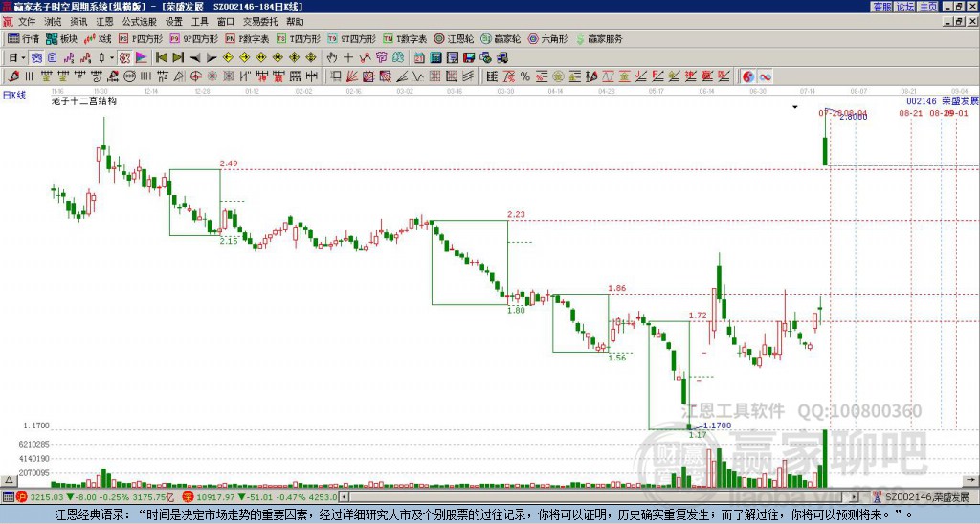Screen dimensions: 980x524
Task: Toggle the red-blue yin-yang icon
Action: click(x=748, y=76)
